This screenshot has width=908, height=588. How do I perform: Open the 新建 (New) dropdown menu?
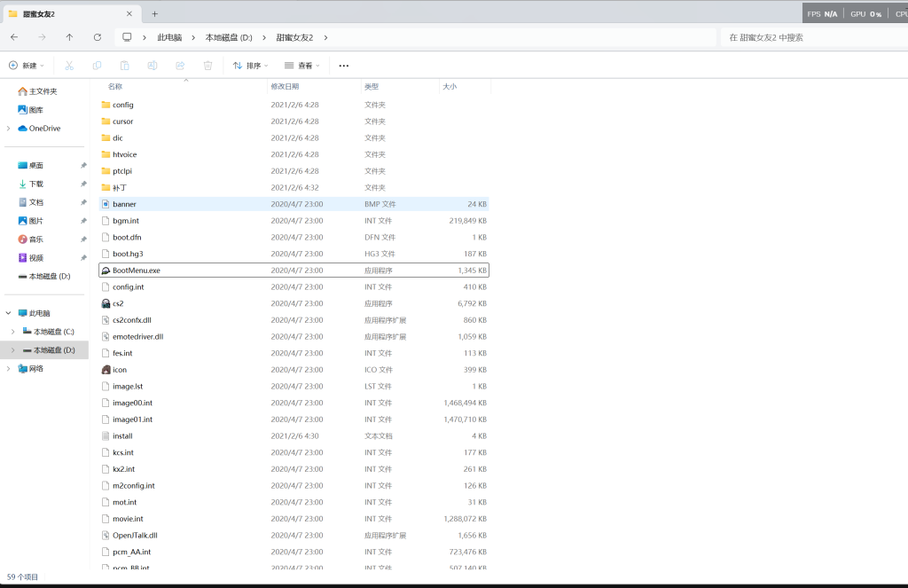(x=27, y=66)
